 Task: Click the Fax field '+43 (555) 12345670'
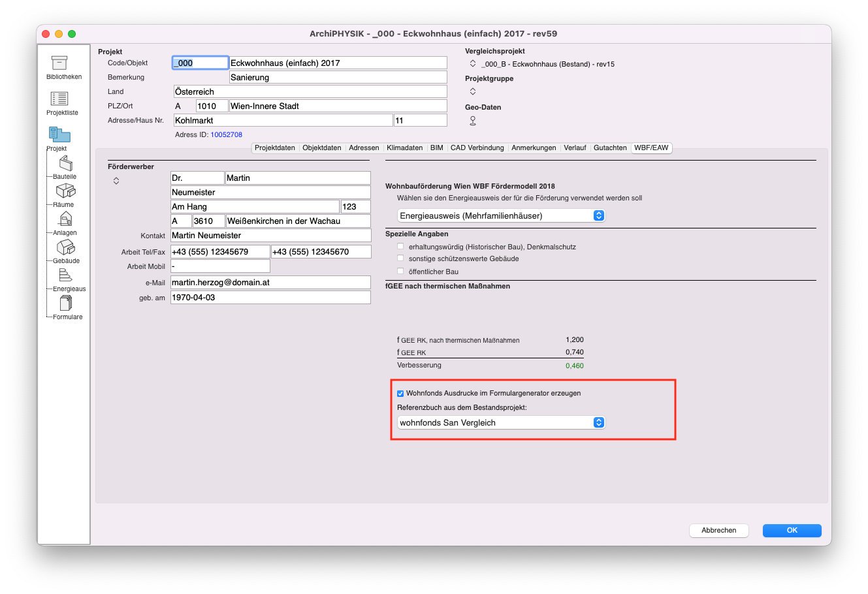[321, 251]
